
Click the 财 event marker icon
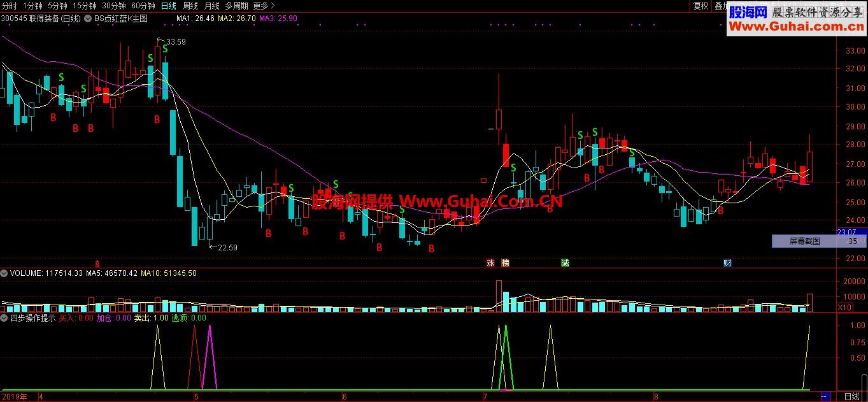(727, 262)
